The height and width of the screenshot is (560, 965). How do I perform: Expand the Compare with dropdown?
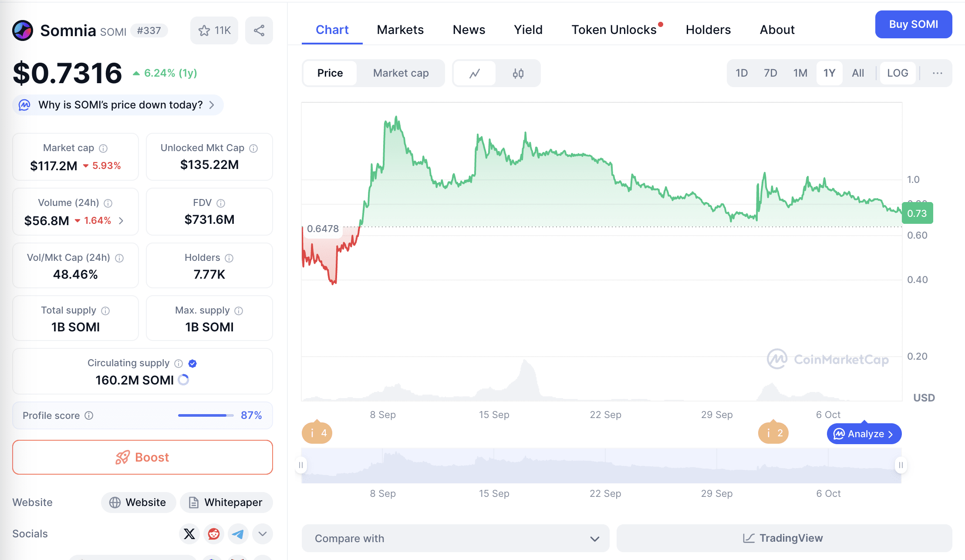coord(455,539)
